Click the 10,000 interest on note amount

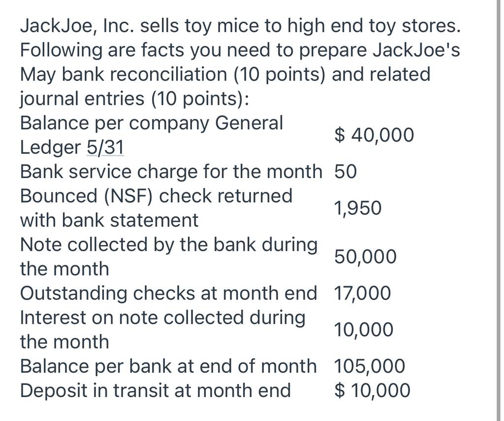pos(364,330)
